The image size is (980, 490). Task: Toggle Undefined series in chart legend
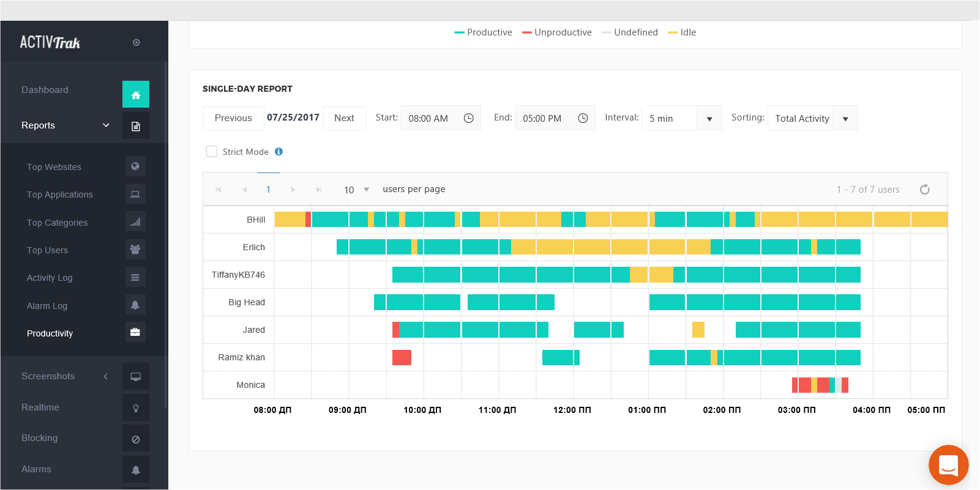pos(630,32)
